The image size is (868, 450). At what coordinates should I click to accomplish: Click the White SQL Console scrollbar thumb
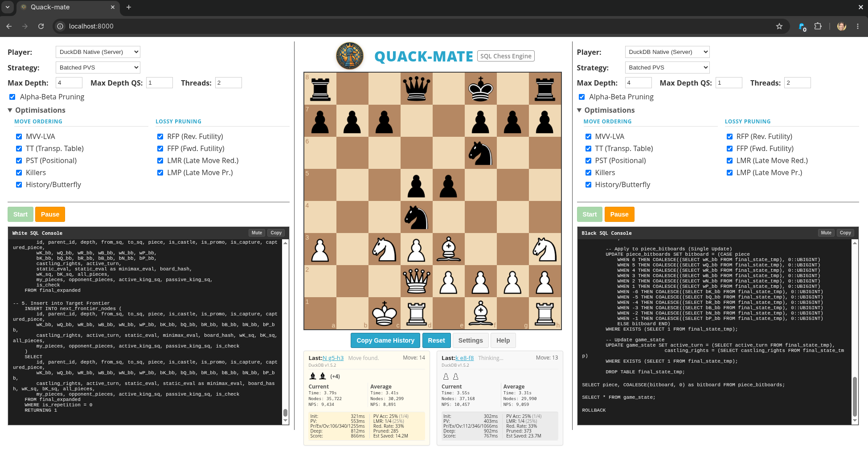point(286,413)
